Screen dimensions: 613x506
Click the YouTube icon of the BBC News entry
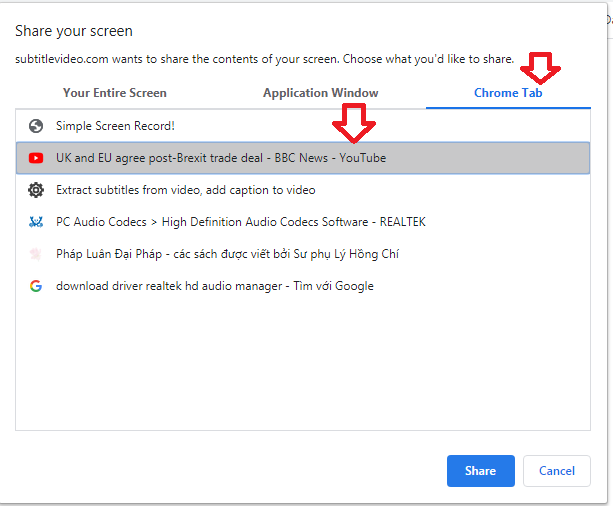point(36,158)
